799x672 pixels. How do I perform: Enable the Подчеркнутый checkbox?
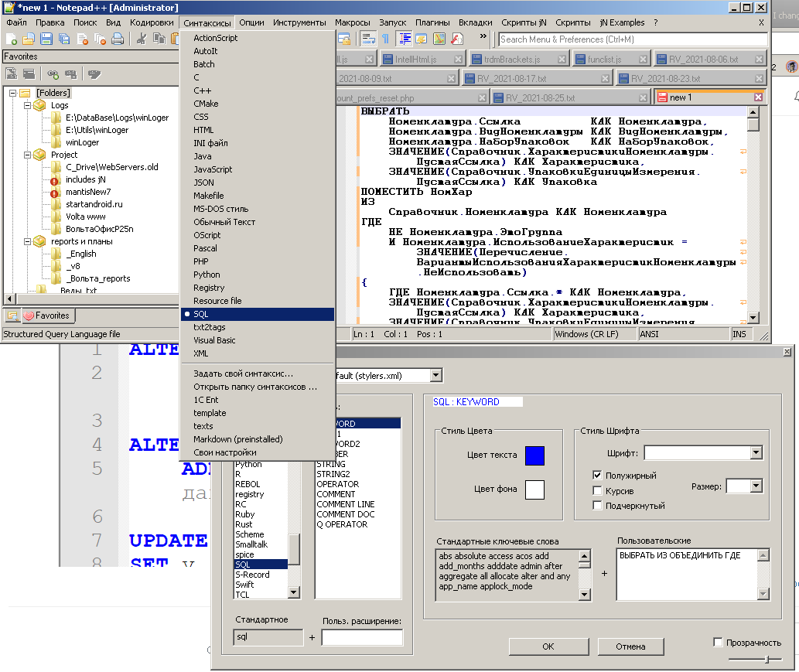pyautogui.click(x=597, y=506)
